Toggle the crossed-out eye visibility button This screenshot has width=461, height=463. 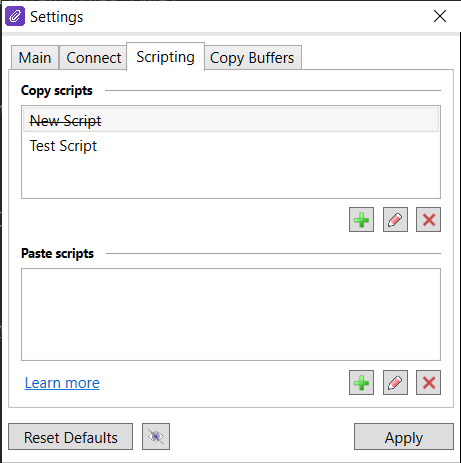pyautogui.click(x=156, y=436)
